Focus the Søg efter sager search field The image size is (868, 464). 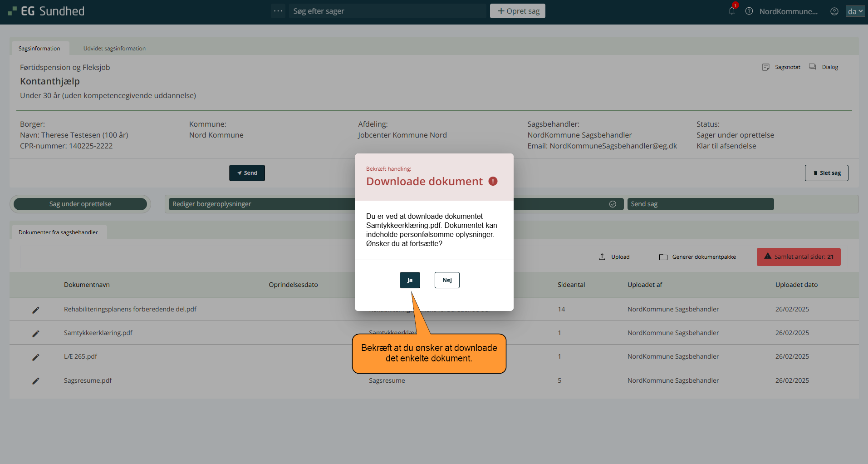pyautogui.click(x=387, y=11)
